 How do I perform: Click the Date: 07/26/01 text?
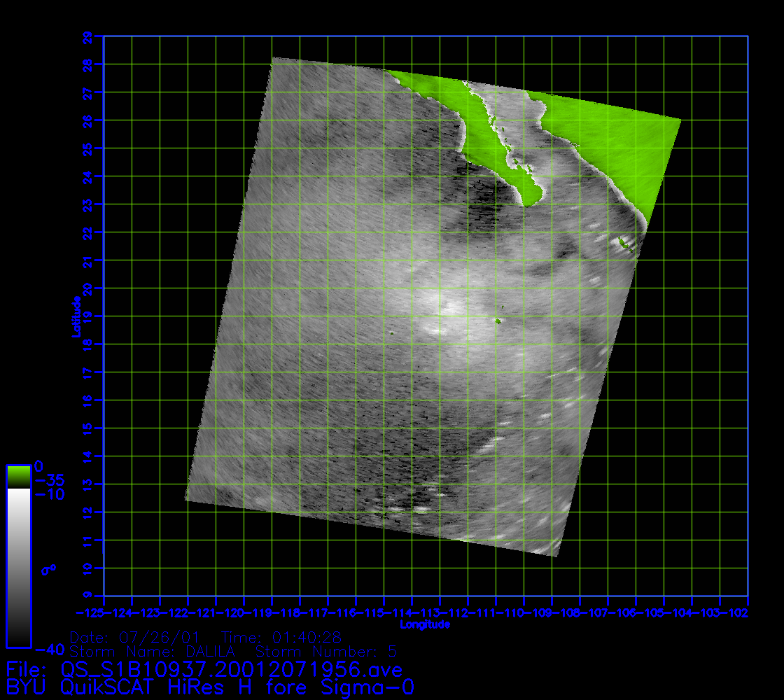click(x=135, y=638)
